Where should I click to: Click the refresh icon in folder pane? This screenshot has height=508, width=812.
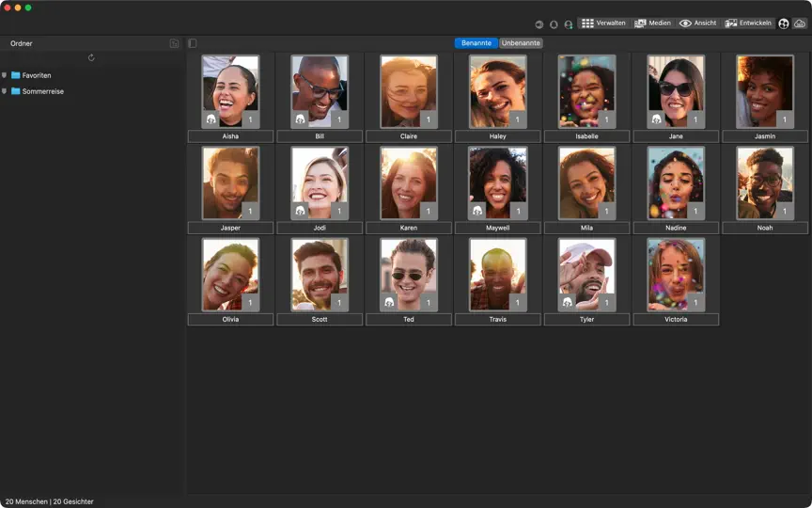click(91, 57)
